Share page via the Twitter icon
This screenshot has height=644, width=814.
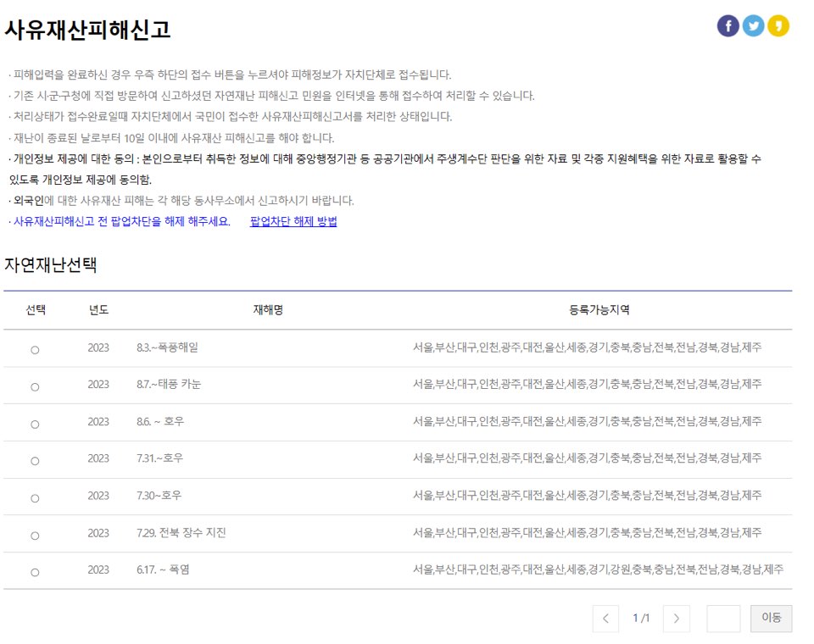tap(754, 25)
